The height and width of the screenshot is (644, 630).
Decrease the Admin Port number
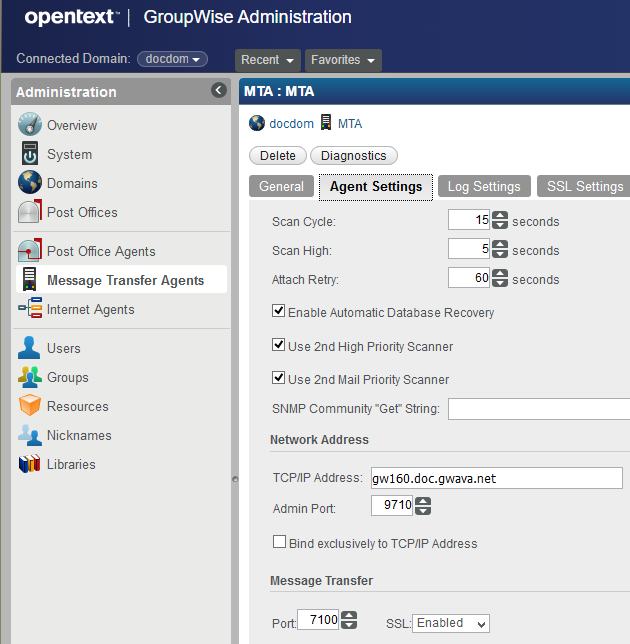(x=423, y=511)
